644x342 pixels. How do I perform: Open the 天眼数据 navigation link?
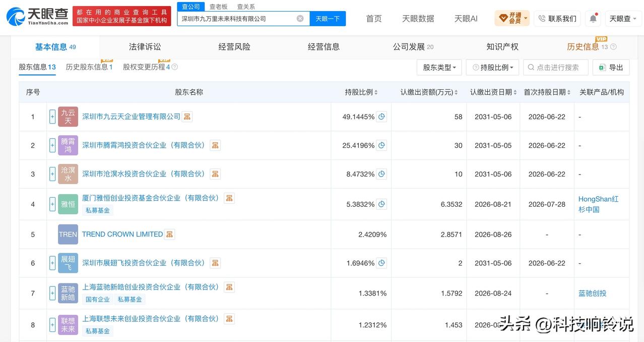click(418, 19)
